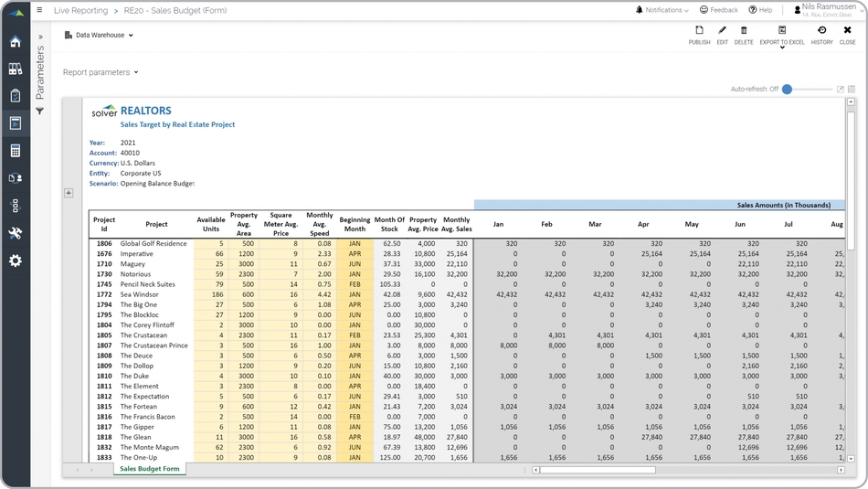Toggle the hamburger navigation menu
The height and width of the screenshot is (489, 868).
[x=39, y=10]
